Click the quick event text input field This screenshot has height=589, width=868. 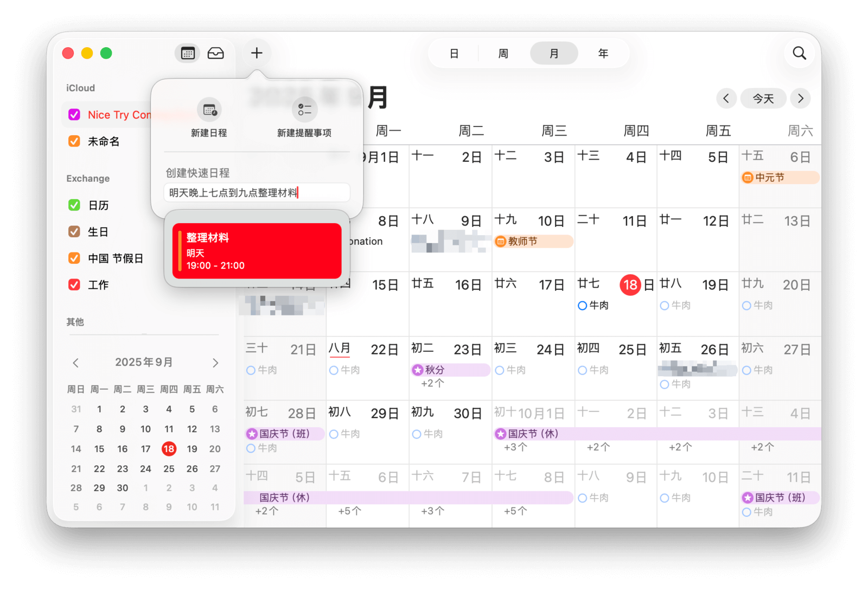pos(257,193)
